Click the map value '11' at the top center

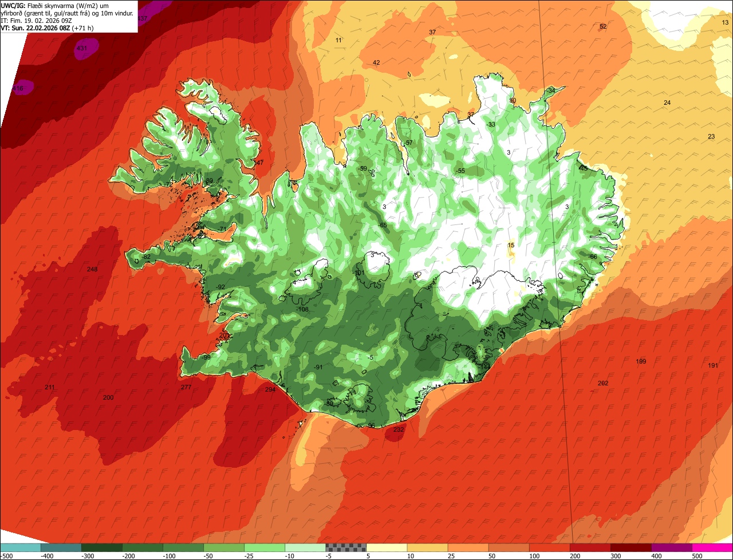[338, 40]
